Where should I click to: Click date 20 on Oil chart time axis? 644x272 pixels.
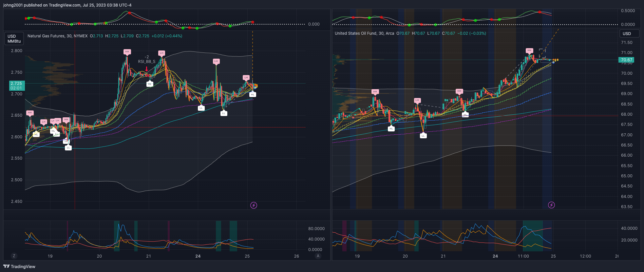pyautogui.click(x=405, y=256)
